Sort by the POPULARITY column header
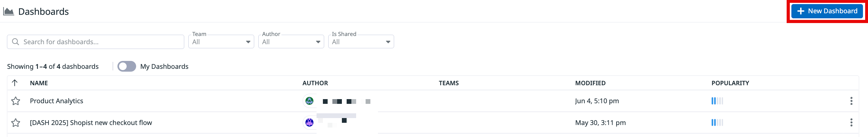Viewport: 868px width, 137px height. pyautogui.click(x=730, y=83)
